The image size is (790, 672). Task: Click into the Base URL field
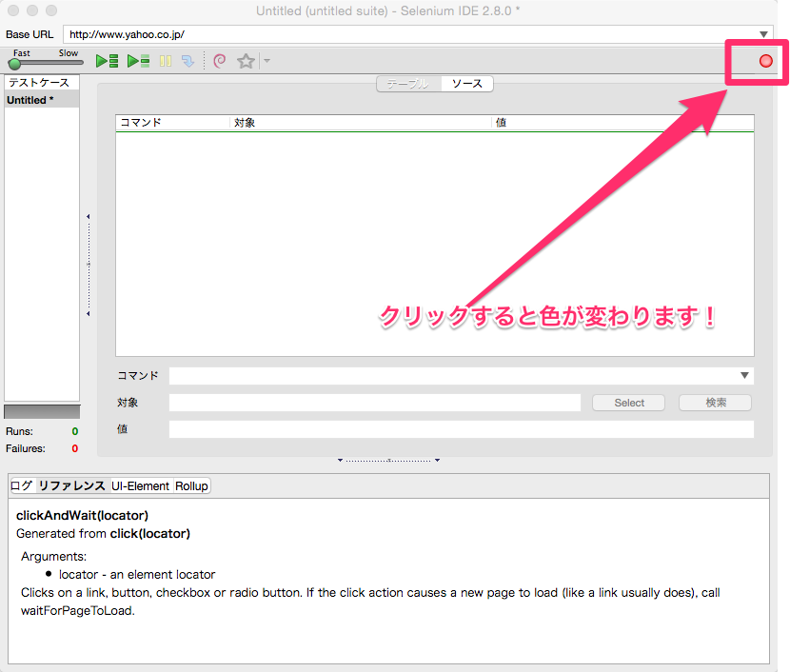[411, 34]
